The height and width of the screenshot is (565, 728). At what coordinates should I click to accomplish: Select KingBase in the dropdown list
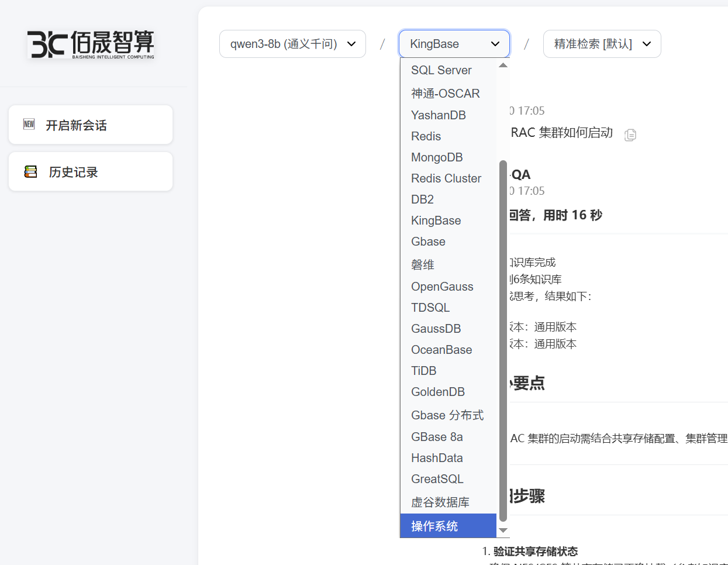pyautogui.click(x=448, y=221)
